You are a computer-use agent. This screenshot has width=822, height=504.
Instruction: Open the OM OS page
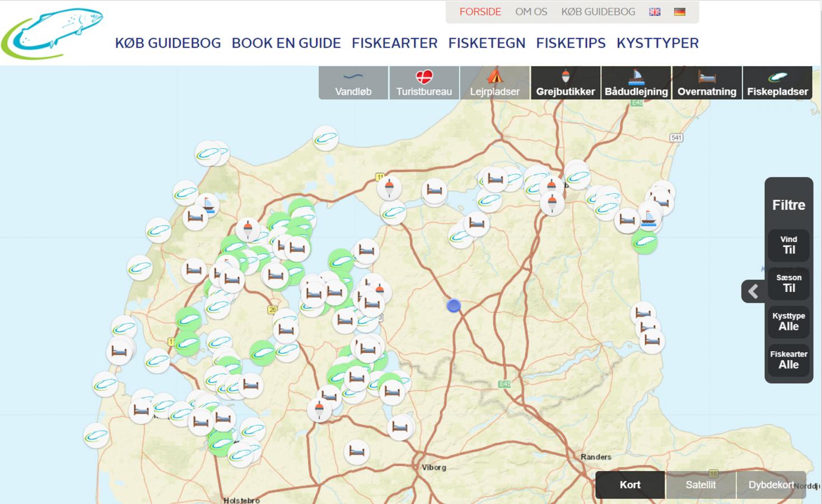pos(531,12)
